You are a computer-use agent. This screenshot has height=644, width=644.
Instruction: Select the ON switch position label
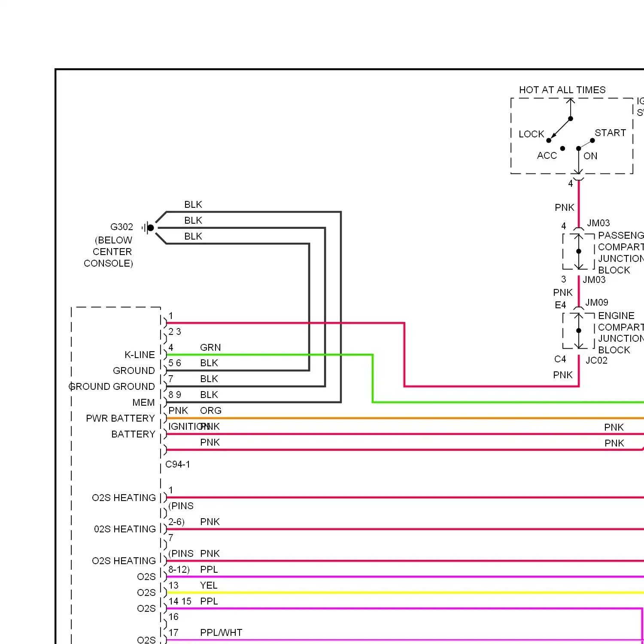click(x=590, y=156)
